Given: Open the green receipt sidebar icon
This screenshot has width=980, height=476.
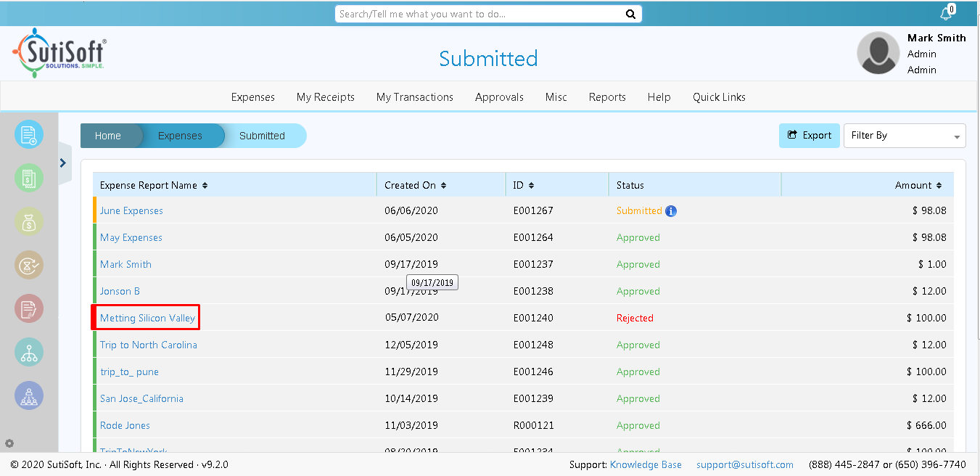Looking at the screenshot, I should point(29,178).
